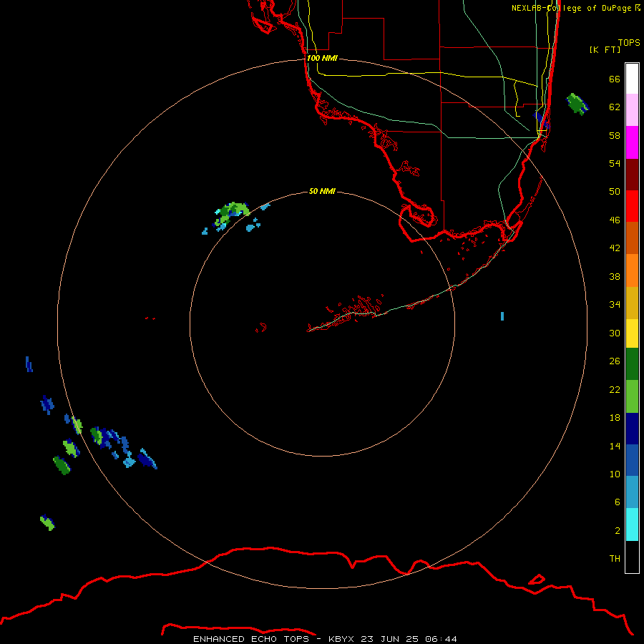
Task: Click the '10' legend value
Action: 615,474
